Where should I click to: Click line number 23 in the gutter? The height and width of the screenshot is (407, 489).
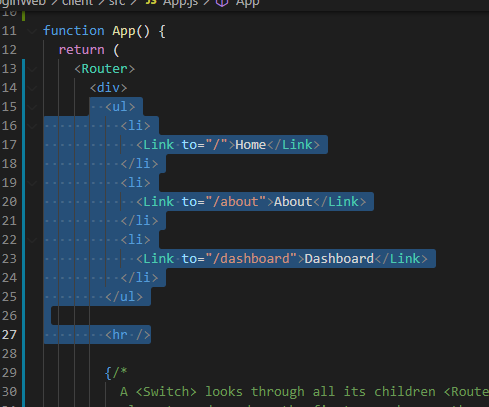coord(9,259)
